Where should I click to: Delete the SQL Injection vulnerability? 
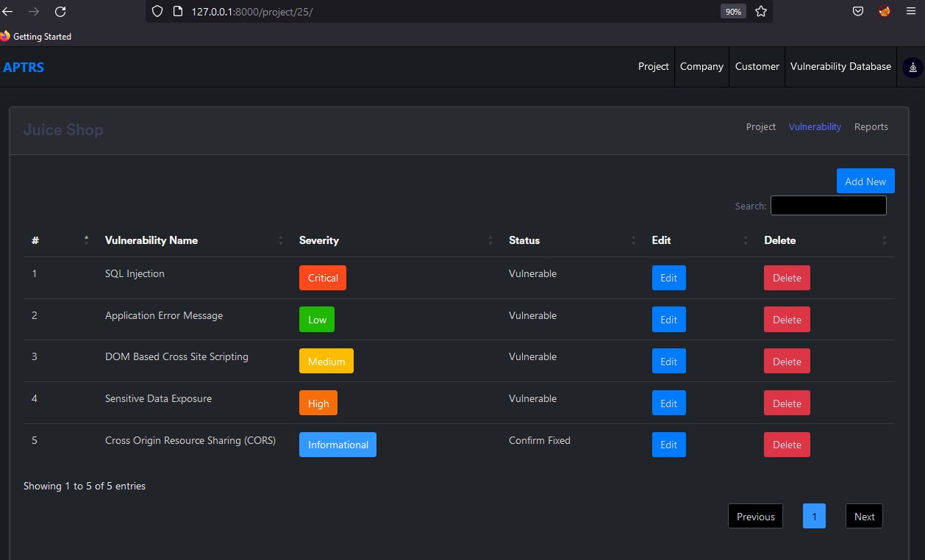(x=787, y=278)
